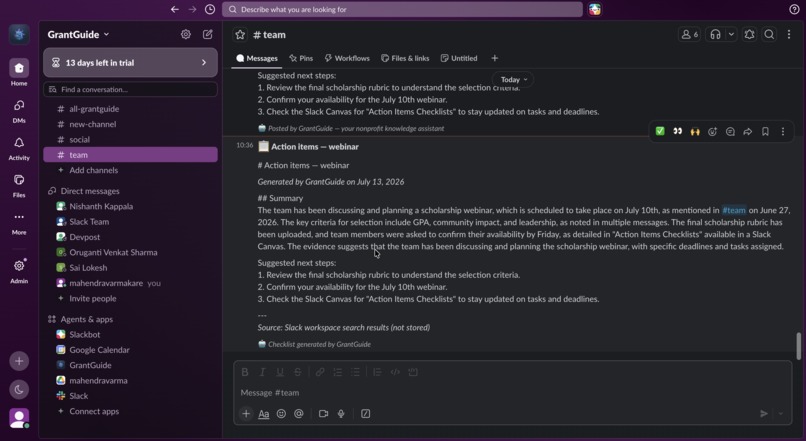This screenshot has width=806, height=441.
Task: Toggle bold formatting in composer
Action: point(245,372)
